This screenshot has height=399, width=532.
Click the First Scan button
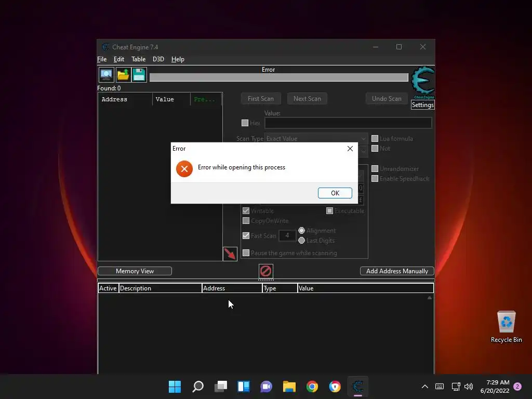coord(261,99)
